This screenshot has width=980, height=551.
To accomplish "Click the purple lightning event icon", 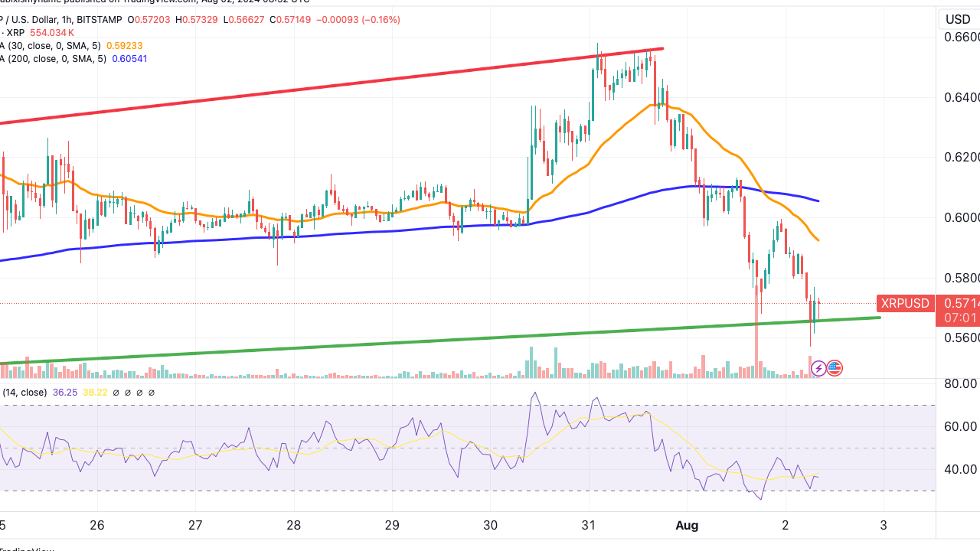I will [x=818, y=368].
